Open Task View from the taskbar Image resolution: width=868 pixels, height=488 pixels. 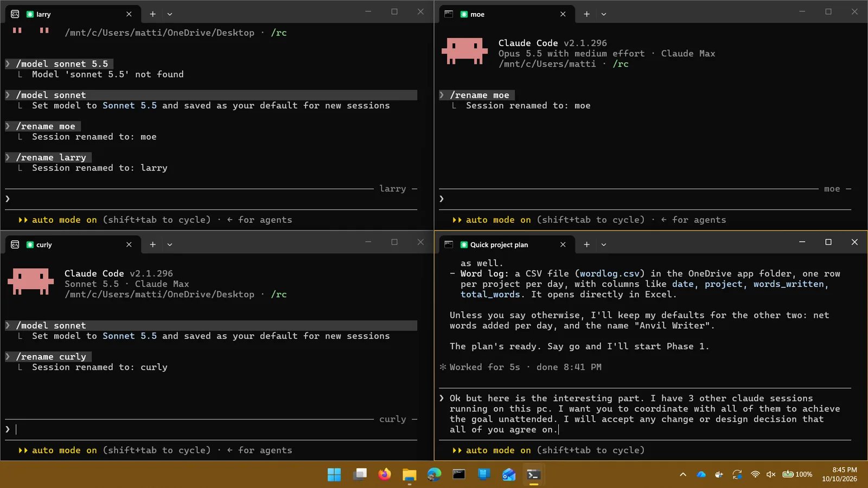pyautogui.click(x=360, y=474)
